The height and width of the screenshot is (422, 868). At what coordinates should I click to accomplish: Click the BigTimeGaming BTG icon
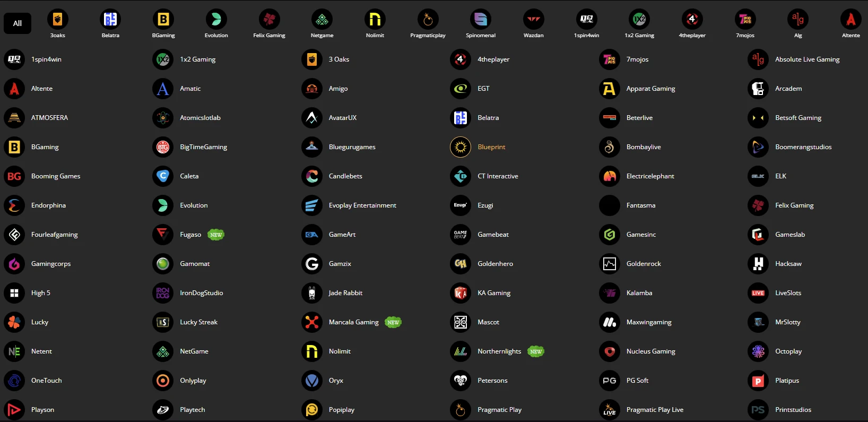pos(163,147)
